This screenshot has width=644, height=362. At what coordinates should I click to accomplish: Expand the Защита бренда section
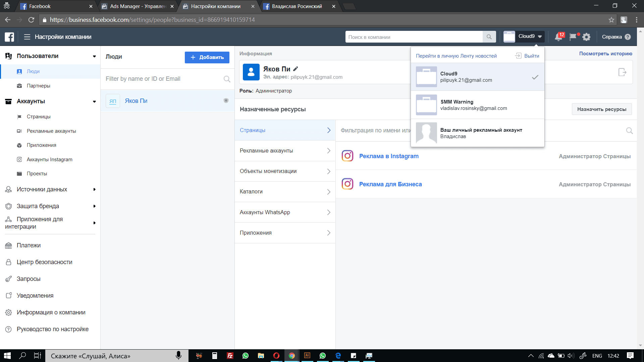94,206
